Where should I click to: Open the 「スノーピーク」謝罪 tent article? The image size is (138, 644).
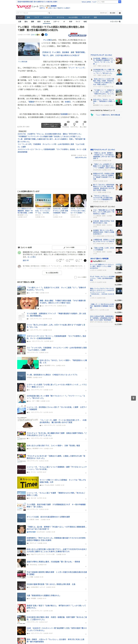coord(63,421)
